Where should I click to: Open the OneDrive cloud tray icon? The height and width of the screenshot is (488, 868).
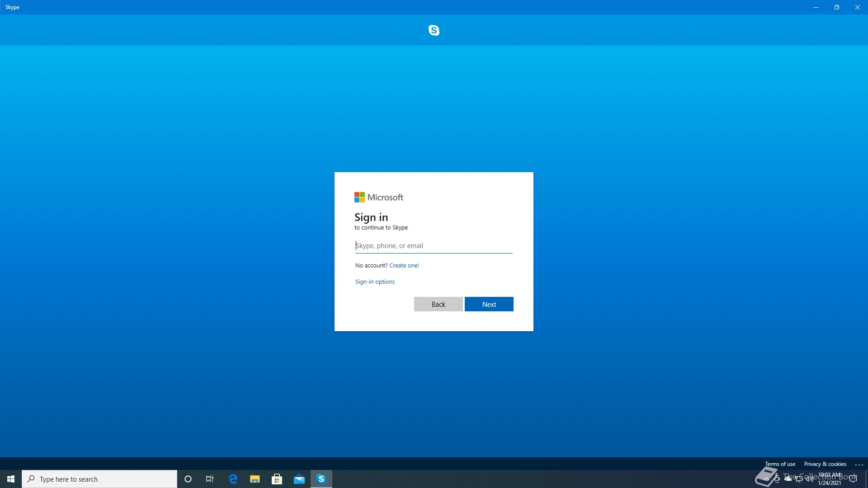point(788,479)
